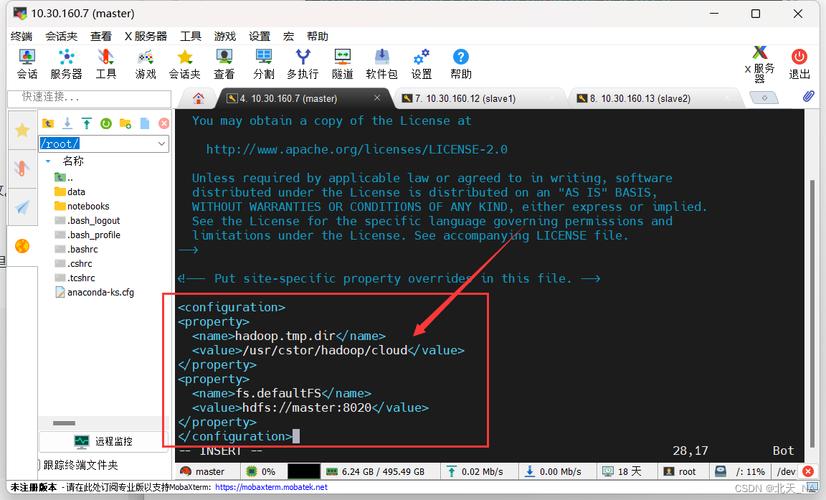Toggle the X 服务器 icon

point(760,64)
